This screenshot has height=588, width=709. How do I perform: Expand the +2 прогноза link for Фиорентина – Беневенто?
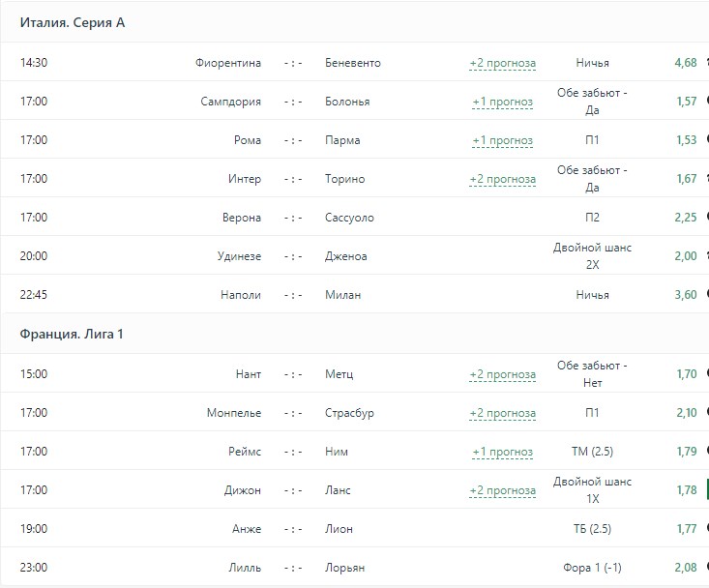click(x=502, y=63)
